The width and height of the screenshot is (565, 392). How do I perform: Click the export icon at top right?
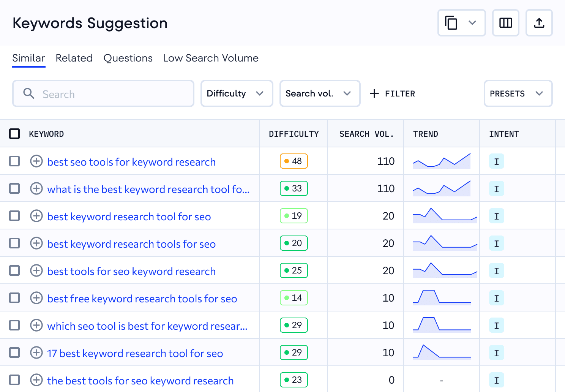pyautogui.click(x=539, y=23)
